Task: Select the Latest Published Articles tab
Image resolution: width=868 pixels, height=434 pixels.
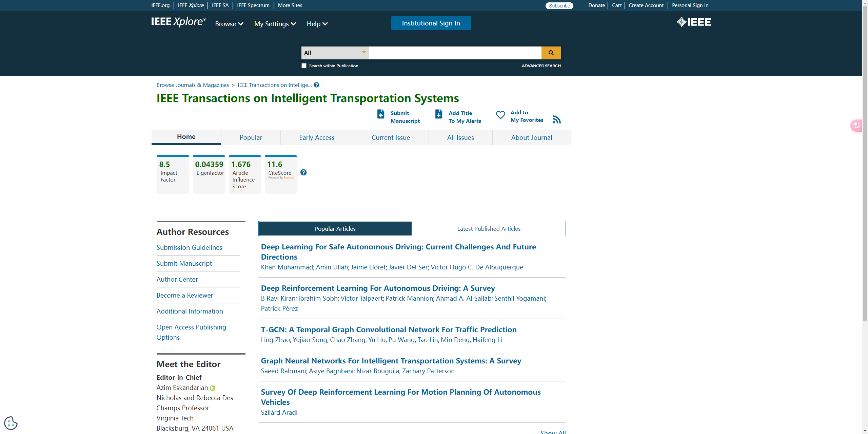Action: 489,229
